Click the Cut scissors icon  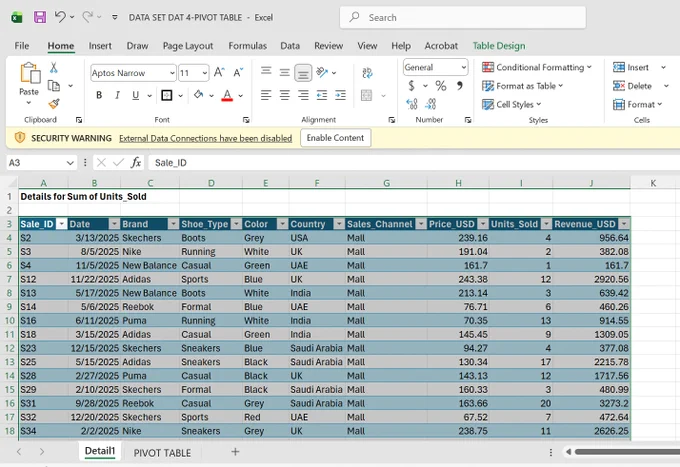tap(54, 68)
